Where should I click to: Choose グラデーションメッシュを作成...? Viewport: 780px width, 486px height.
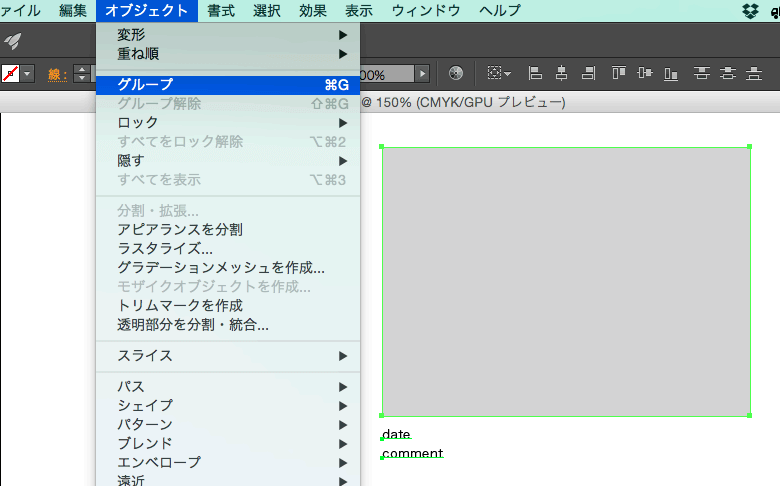(228, 268)
